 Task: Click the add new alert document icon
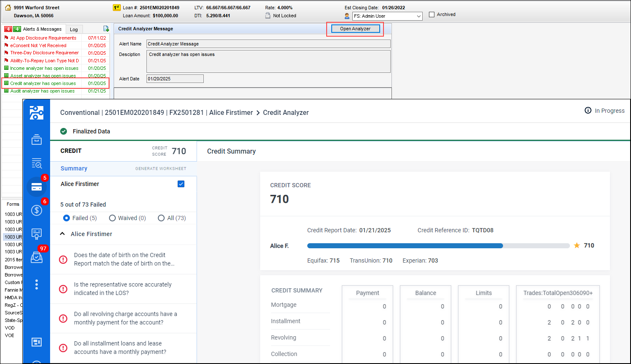106,29
